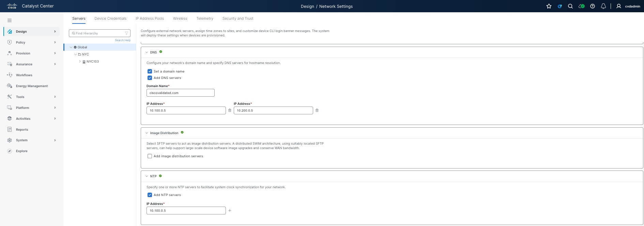The width and height of the screenshot is (644, 226).
Task: Open Explore menu item
Action: point(22,151)
